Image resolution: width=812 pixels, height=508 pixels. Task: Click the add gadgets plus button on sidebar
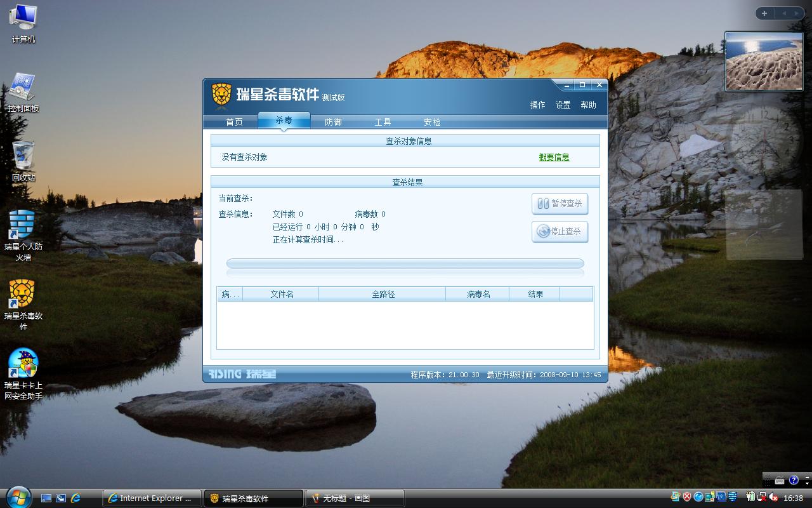(764, 13)
